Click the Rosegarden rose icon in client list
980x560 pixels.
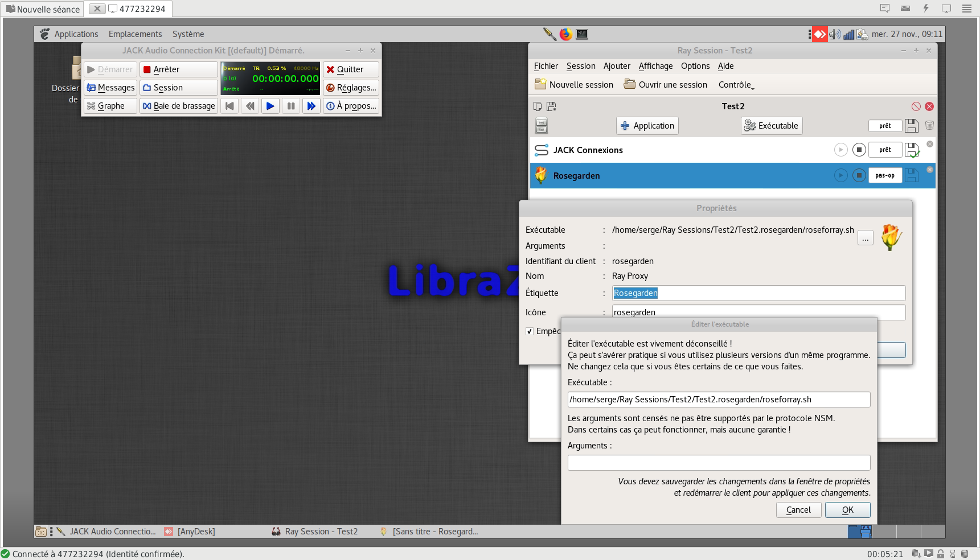coord(541,176)
